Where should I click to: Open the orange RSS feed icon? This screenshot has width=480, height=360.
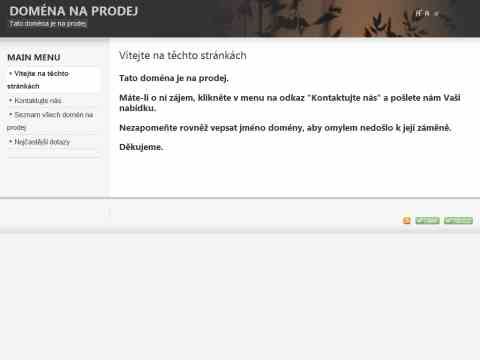click(x=407, y=220)
